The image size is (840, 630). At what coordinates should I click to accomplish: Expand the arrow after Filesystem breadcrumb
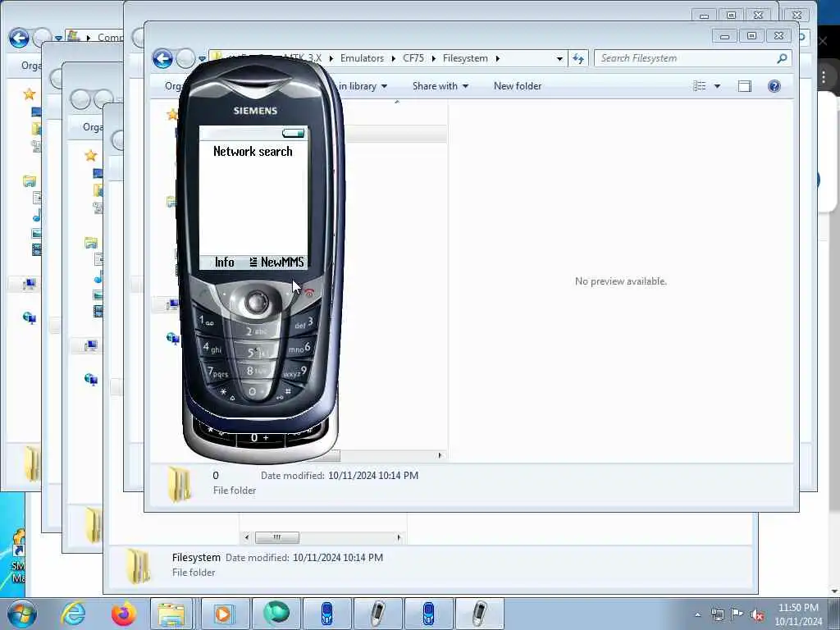(x=498, y=58)
